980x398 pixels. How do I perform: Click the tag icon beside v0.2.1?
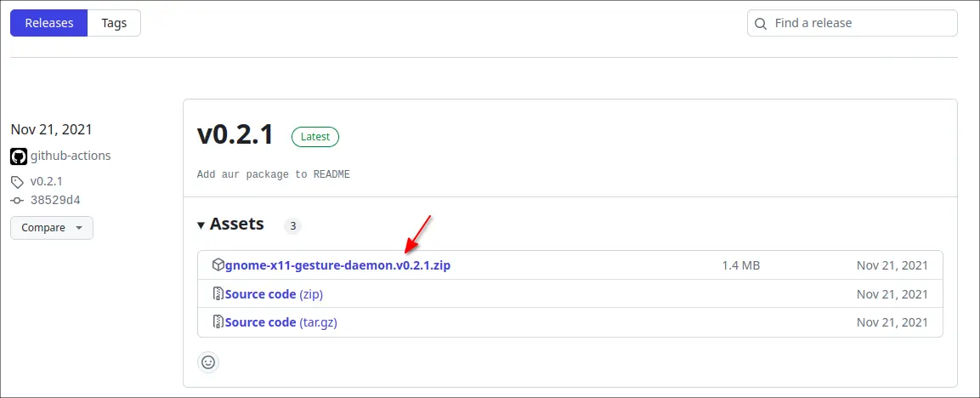point(17,182)
